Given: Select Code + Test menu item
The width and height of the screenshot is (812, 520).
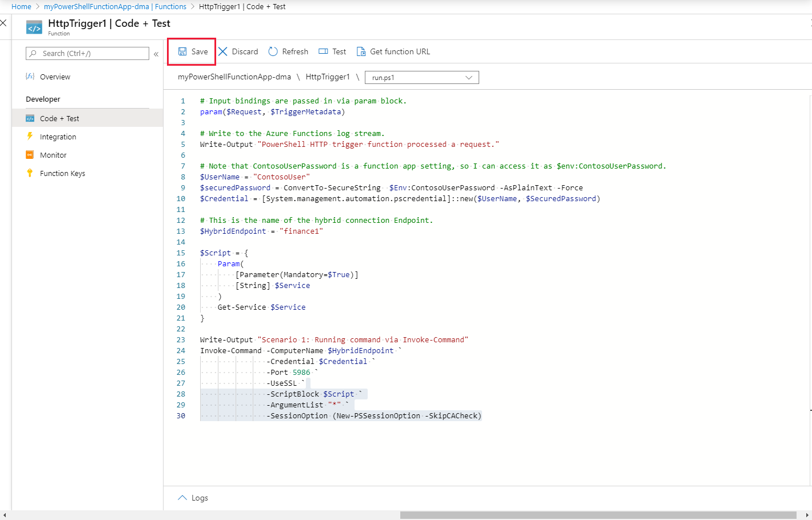Looking at the screenshot, I should tap(59, 118).
